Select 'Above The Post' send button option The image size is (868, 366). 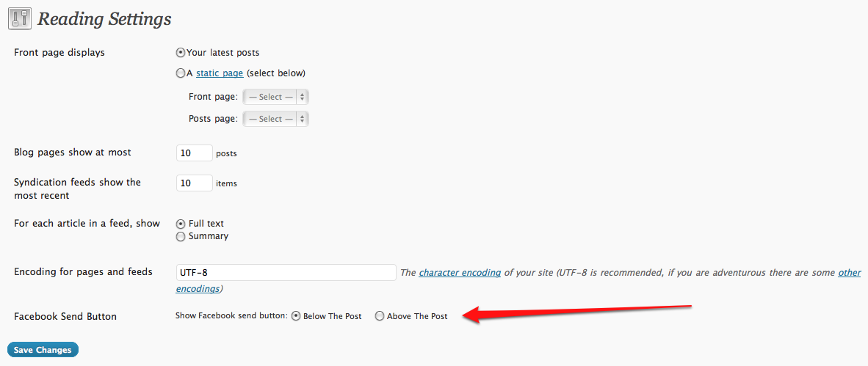380,316
